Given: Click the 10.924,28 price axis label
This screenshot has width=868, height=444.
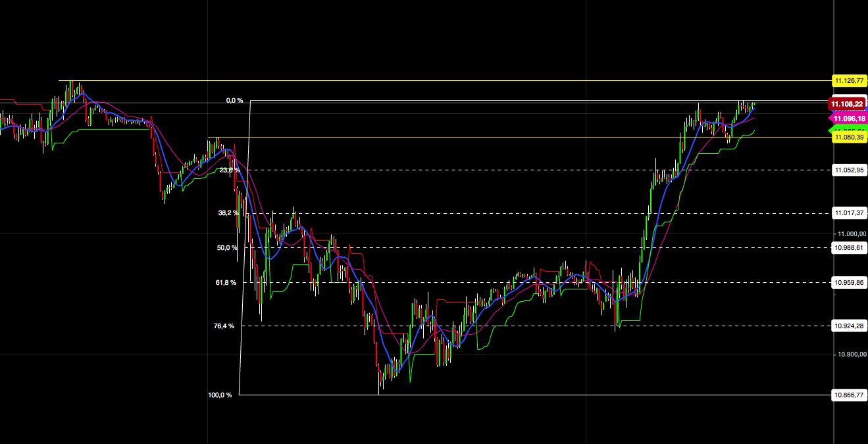Looking at the screenshot, I should (849, 326).
